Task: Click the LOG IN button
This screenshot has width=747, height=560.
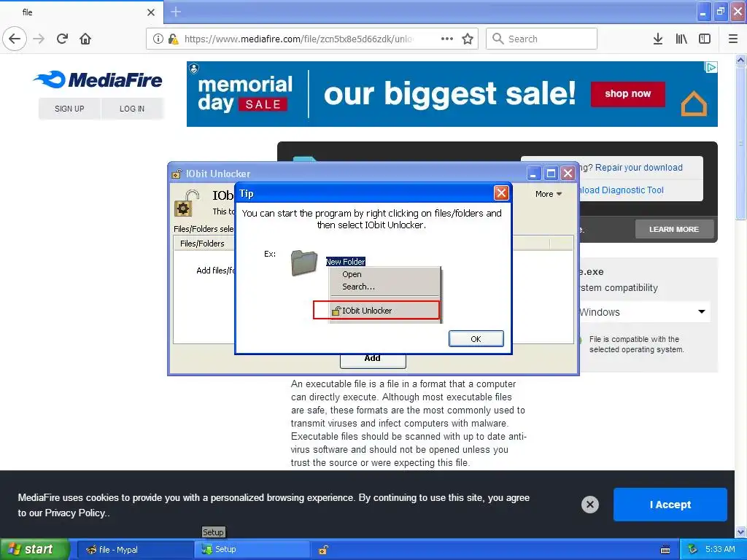Action: tap(132, 109)
